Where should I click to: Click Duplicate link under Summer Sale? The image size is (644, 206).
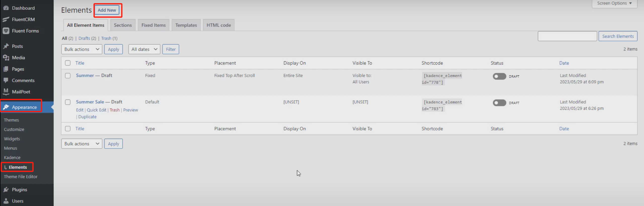click(87, 117)
